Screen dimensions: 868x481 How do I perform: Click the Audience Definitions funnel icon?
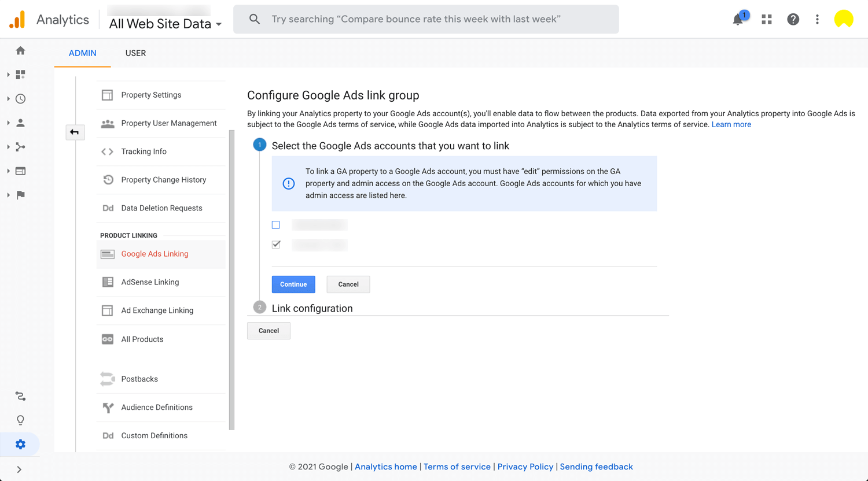(x=108, y=408)
